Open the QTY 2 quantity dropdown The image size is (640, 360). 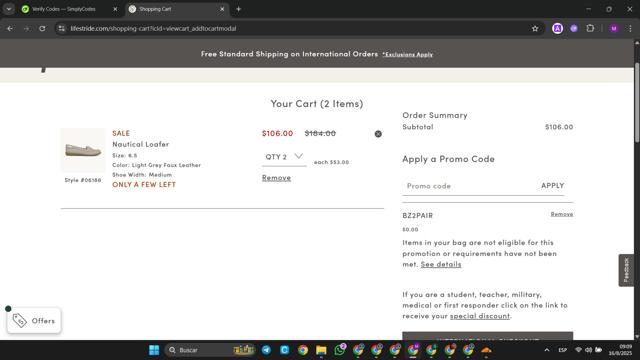tap(284, 157)
